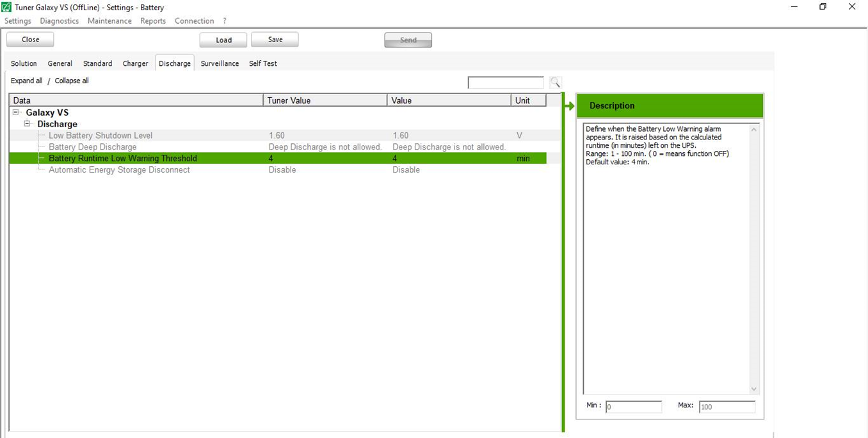Restore down the Tuner window
868x438 pixels.
click(823, 7)
